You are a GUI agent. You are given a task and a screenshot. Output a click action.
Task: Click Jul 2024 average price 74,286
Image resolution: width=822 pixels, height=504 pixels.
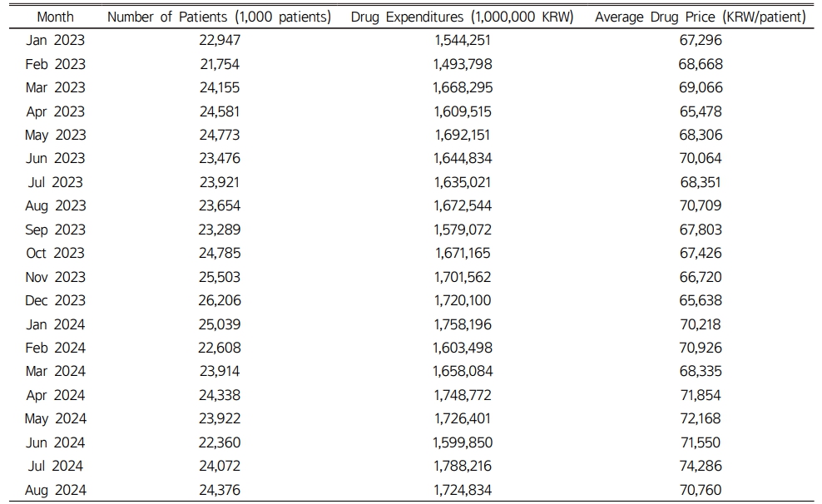[x=701, y=466]
